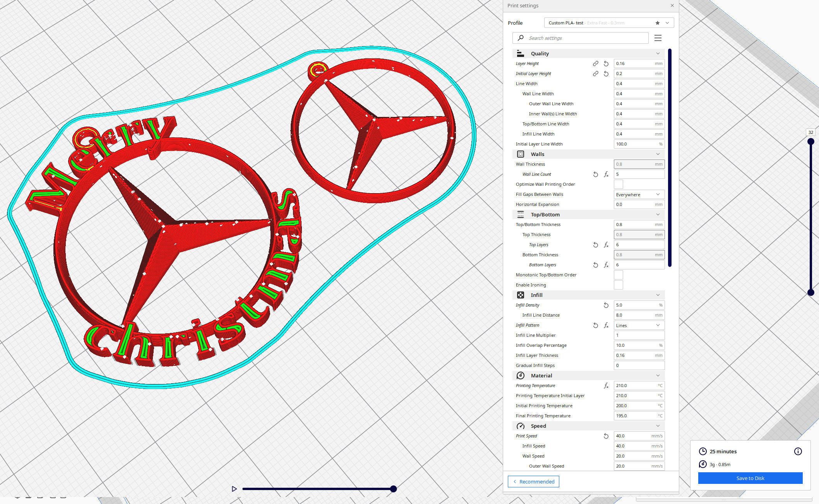Close the Print settings panel
819x504 pixels.
pos(672,5)
